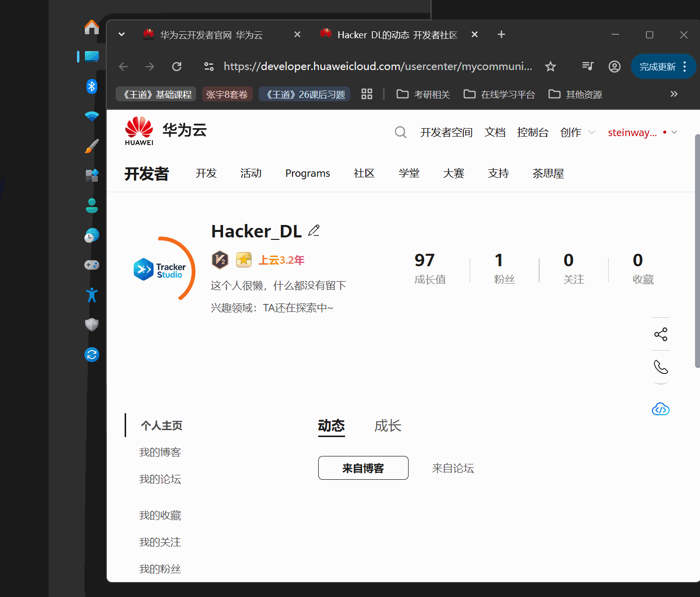
Task: Open the site information icon in address bar
Action: [x=209, y=67]
